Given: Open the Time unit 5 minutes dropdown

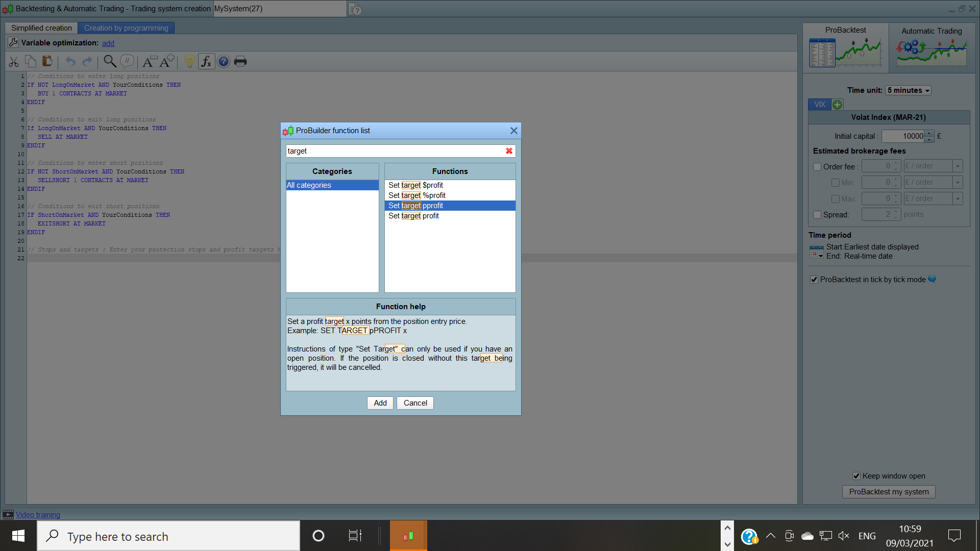Looking at the screenshot, I should [x=908, y=90].
